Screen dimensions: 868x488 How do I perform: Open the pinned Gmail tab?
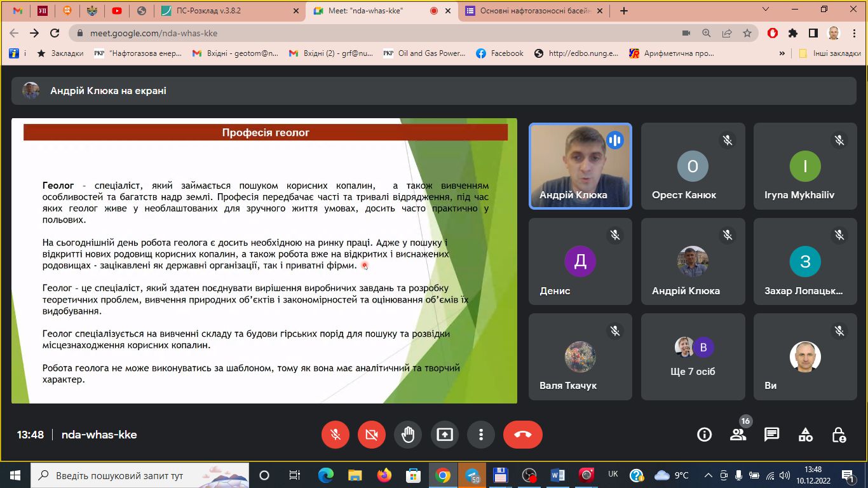click(18, 11)
